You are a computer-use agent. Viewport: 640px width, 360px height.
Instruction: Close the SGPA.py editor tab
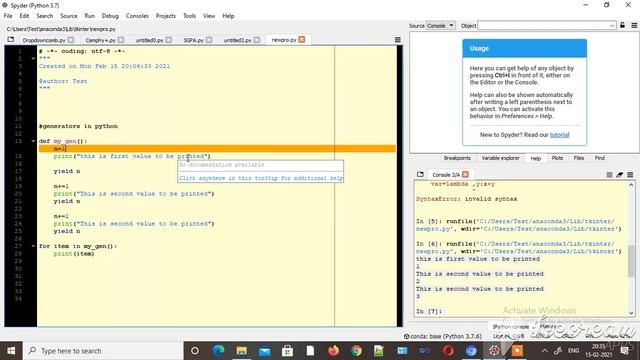coord(209,40)
